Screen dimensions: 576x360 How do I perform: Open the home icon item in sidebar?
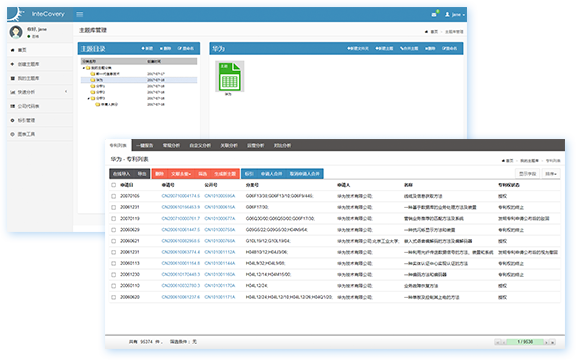tap(12, 50)
